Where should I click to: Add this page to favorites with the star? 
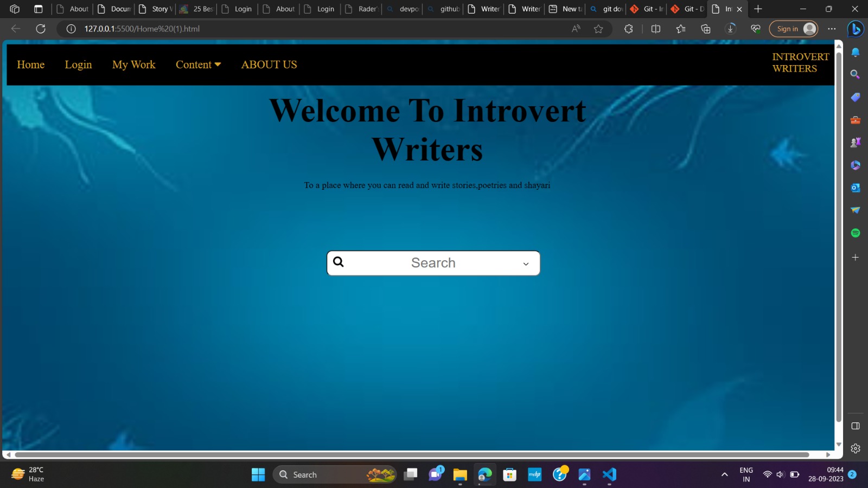coord(598,29)
